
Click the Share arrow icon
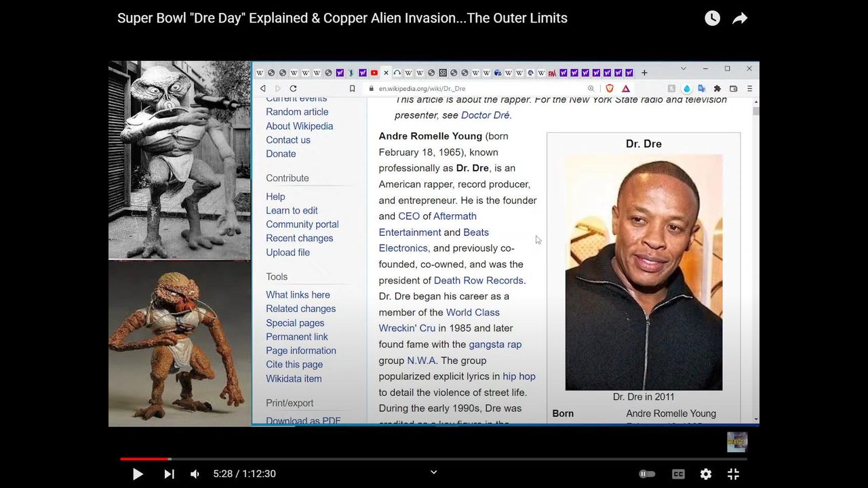(740, 18)
